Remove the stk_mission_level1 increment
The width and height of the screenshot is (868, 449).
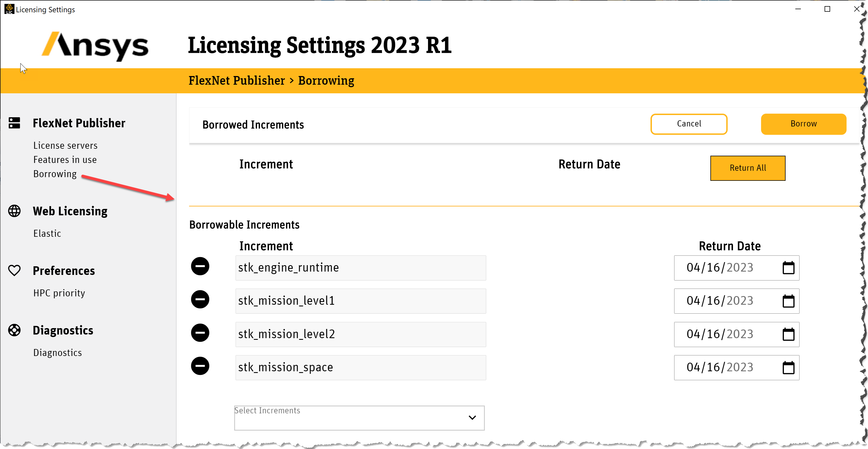[200, 299]
